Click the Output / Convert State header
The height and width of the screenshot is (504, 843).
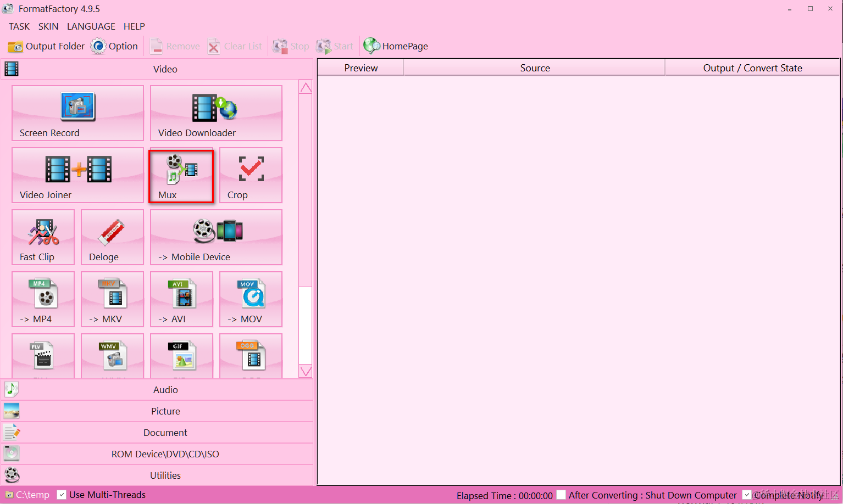pos(752,68)
